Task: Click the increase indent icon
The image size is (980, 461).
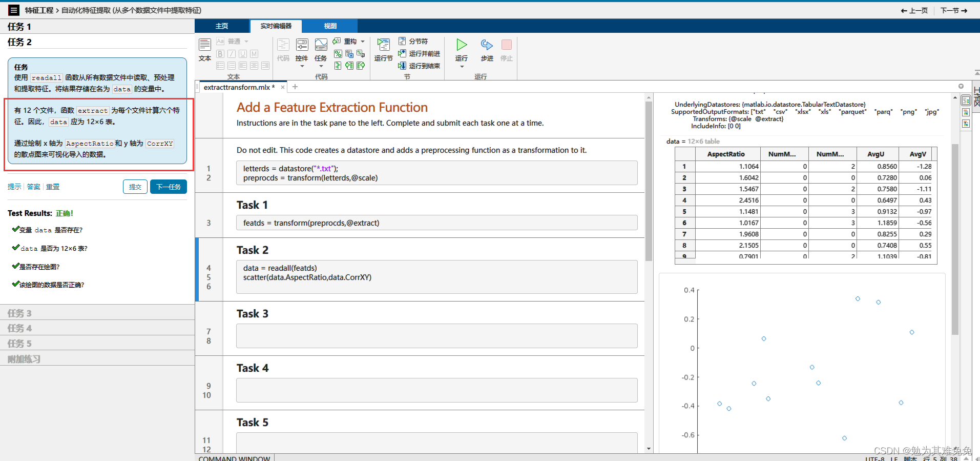Action: 349,66
